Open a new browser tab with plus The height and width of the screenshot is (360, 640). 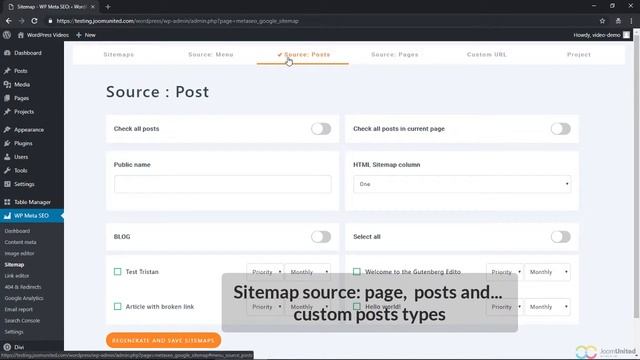tap(108, 7)
